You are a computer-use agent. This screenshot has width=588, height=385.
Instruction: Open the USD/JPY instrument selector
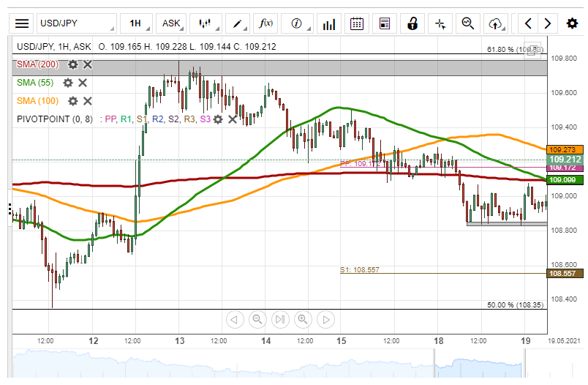point(77,23)
